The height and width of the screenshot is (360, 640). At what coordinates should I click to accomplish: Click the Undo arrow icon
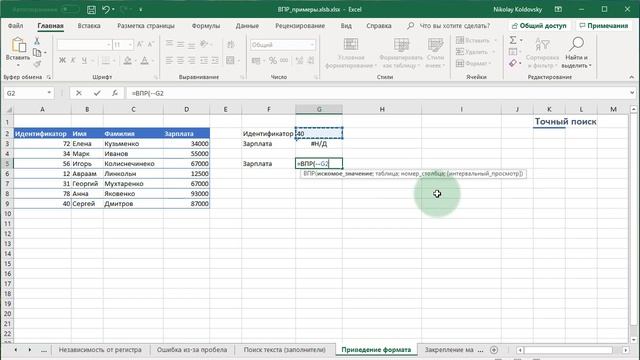(x=106, y=9)
